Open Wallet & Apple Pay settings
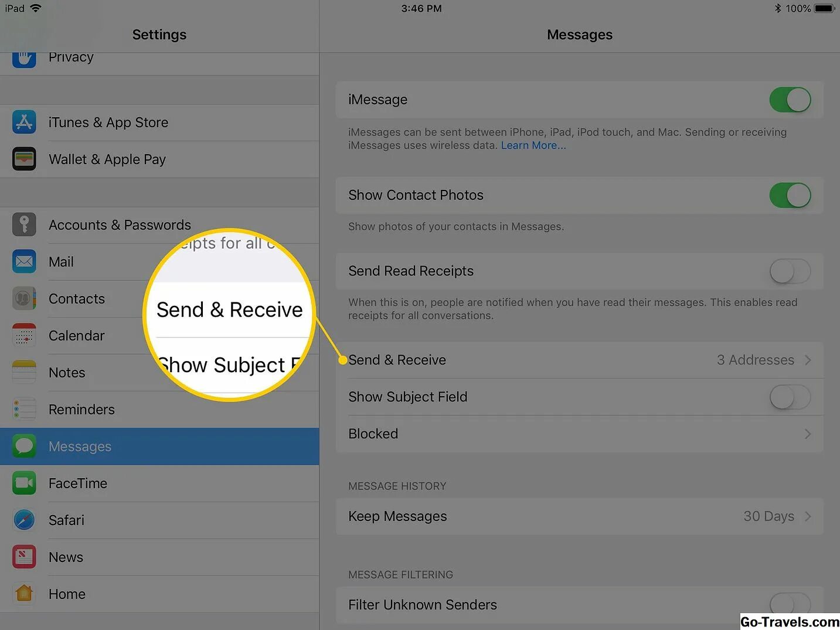The height and width of the screenshot is (630, 840). click(x=159, y=159)
